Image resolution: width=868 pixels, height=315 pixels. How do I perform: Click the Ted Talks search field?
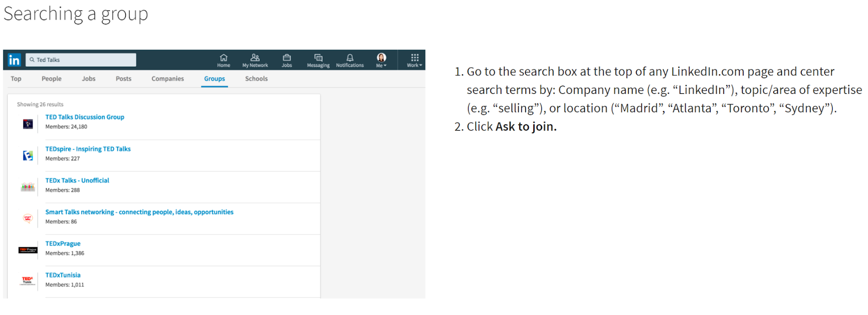click(x=81, y=60)
